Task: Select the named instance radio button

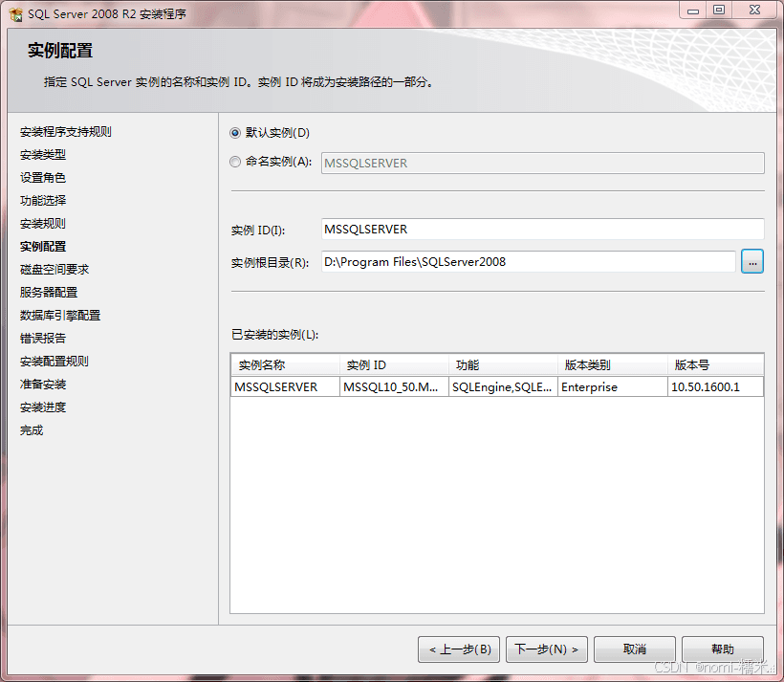Action: tap(235, 162)
